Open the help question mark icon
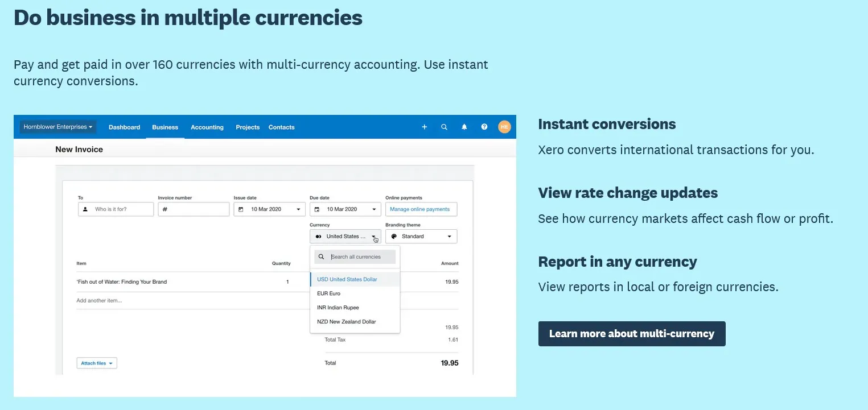 [484, 127]
